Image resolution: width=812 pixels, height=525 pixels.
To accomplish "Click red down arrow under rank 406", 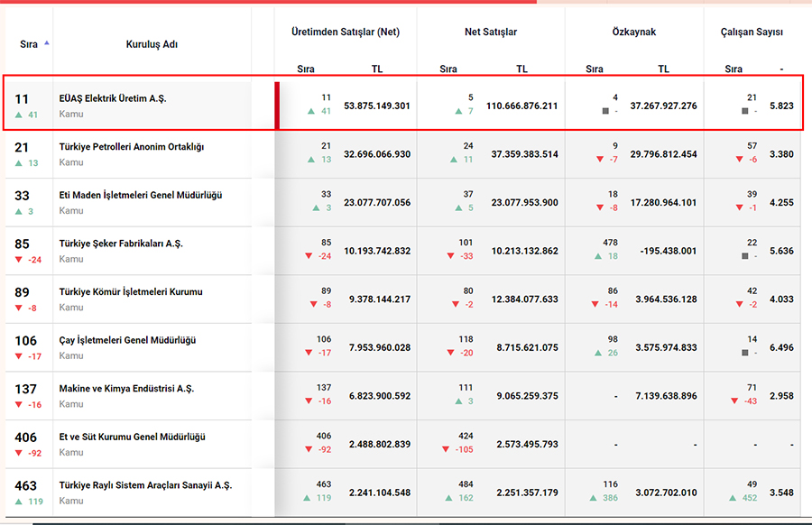I will (x=19, y=453).
